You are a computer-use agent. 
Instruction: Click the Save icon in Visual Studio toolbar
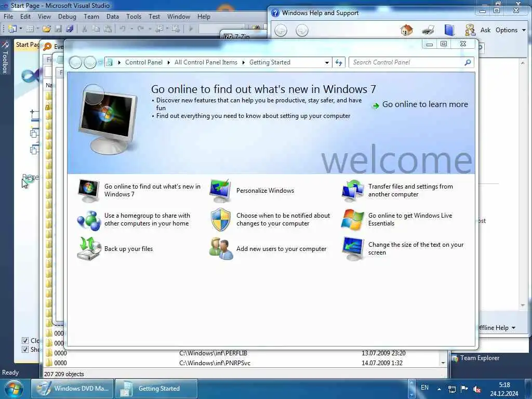coord(58,29)
